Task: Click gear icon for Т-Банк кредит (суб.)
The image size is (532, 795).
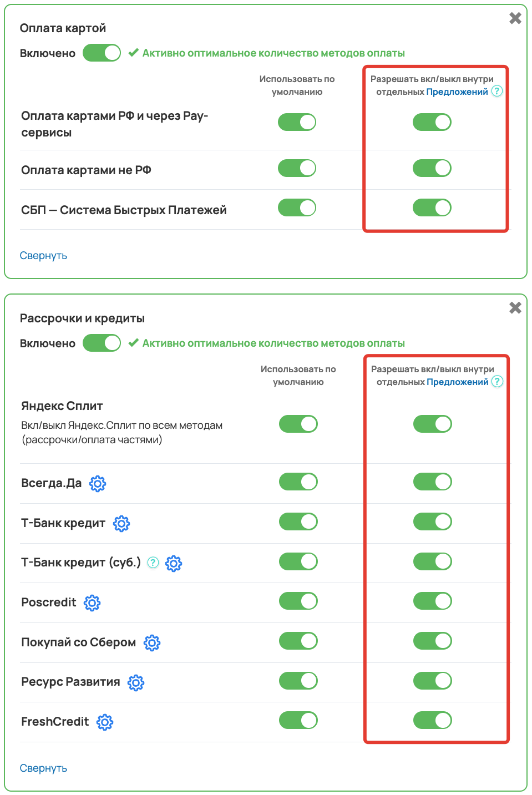Action: coord(174,563)
